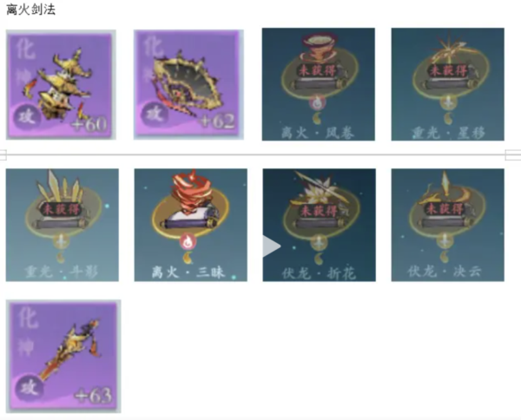The height and width of the screenshot is (420, 521).
Task: Click the 攻 badge on the +60 card
Action: click(x=27, y=117)
